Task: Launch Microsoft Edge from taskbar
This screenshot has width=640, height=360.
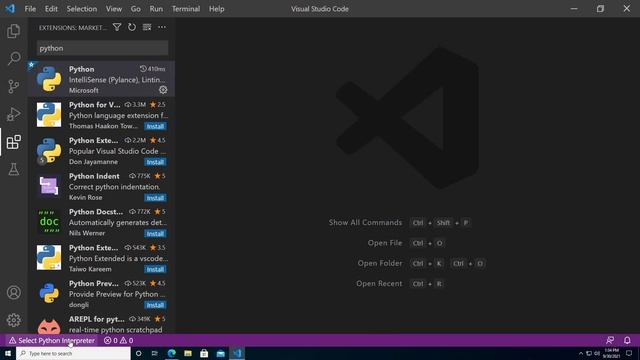Action: tap(171, 353)
